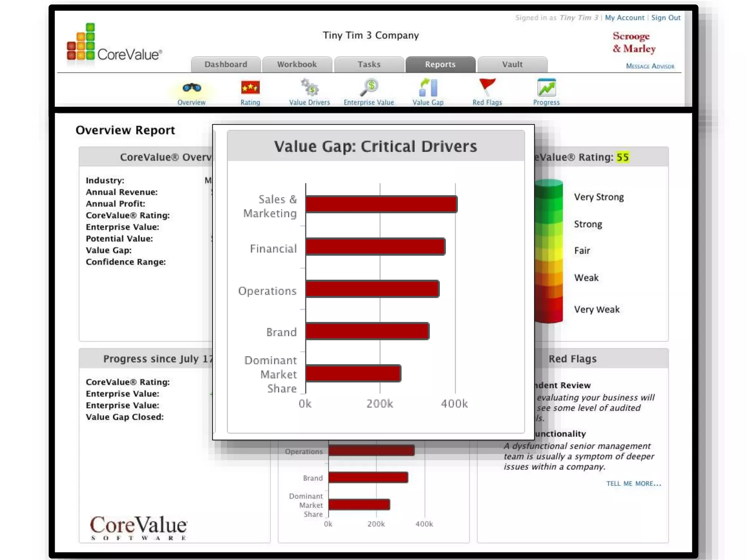Select Enterprise Value magnifier icon
Viewport: 747px width, 560px height.
(369, 87)
